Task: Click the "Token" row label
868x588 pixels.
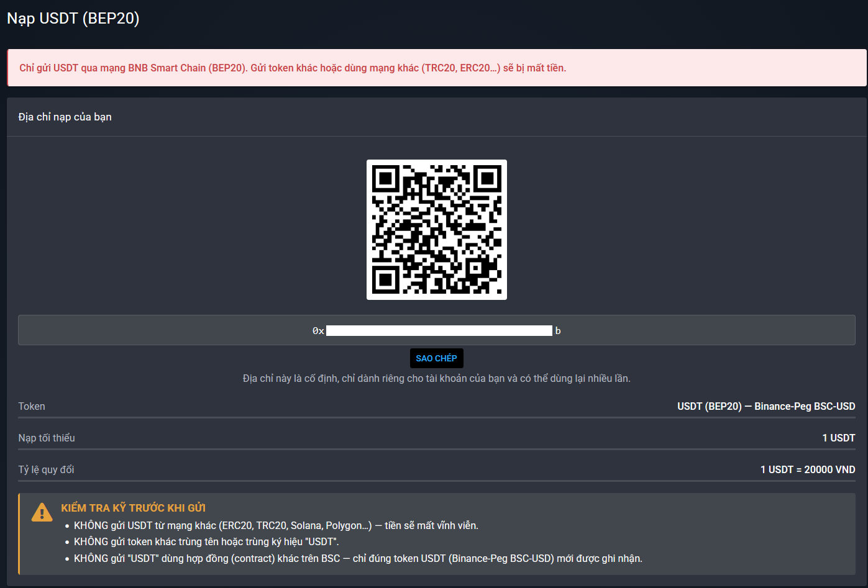Action: pos(32,406)
